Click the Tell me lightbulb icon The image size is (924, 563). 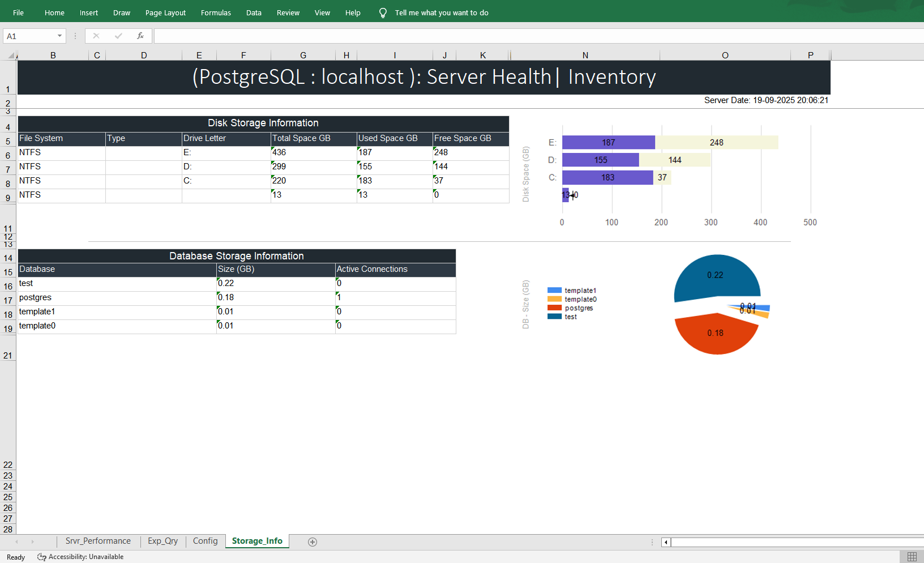[383, 12]
